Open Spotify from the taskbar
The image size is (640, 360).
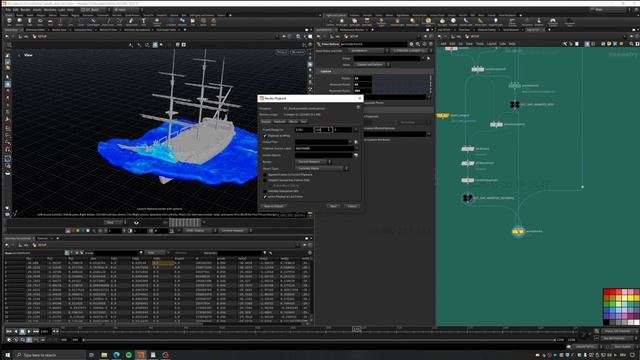(x=129, y=355)
